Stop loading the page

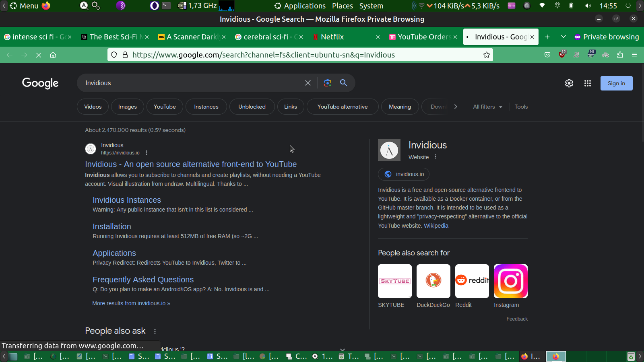pyautogui.click(x=39, y=55)
